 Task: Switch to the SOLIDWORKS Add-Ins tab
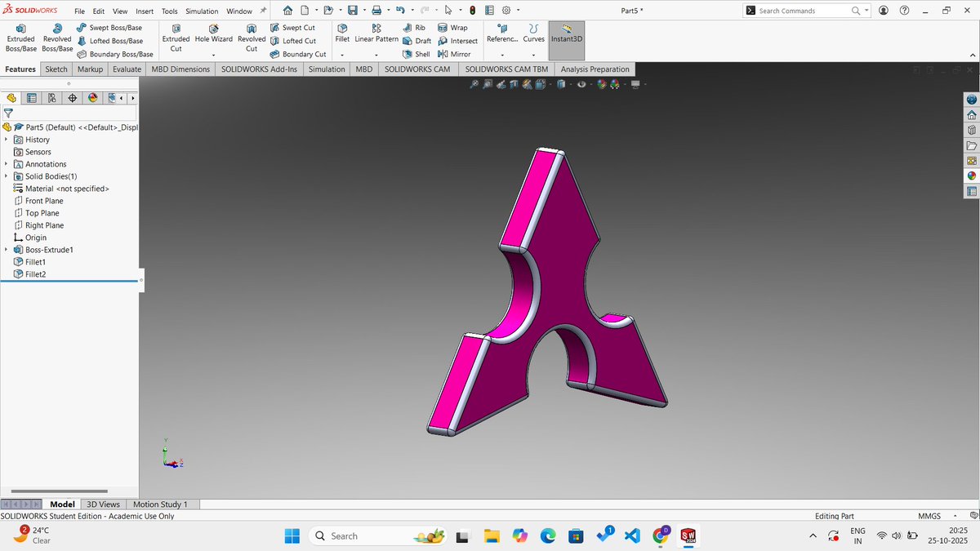click(x=259, y=69)
